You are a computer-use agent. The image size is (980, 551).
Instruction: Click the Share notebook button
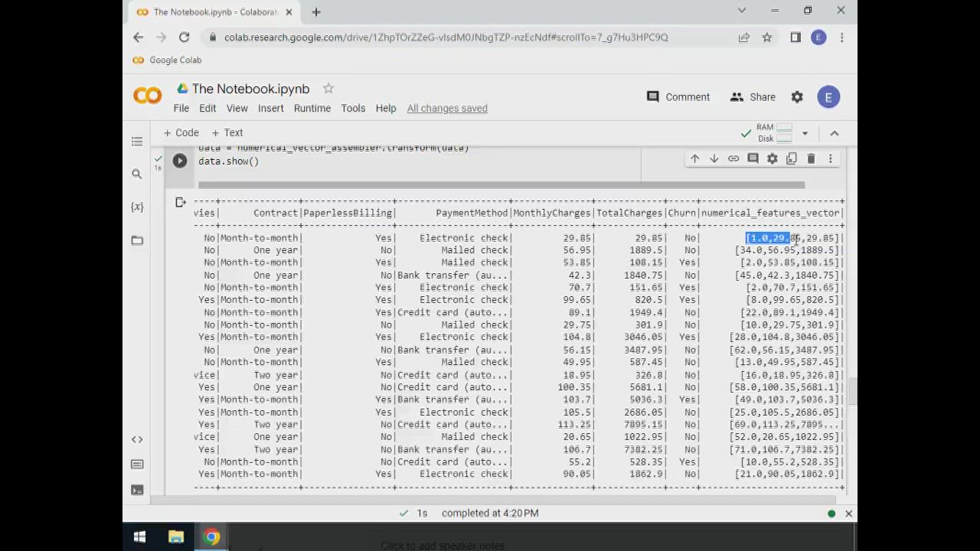753,97
